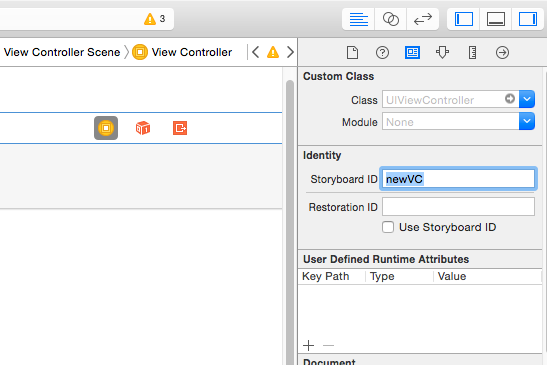Image resolution: width=547 pixels, height=365 pixels.
Task: Open the Size inspector ruler icon
Action: [x=472, y=53]
